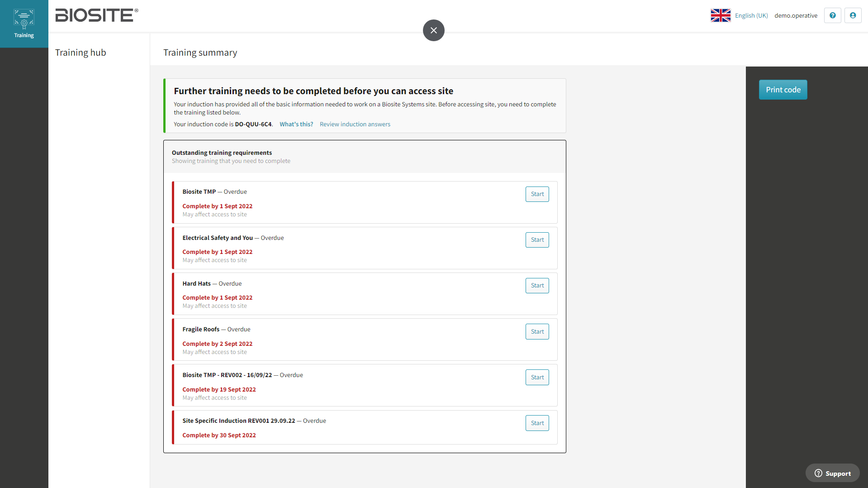The width and height of the screenshot is (868, 488).
Task: Click the Outstanding training requirements heading
Action: coord(222,153)
